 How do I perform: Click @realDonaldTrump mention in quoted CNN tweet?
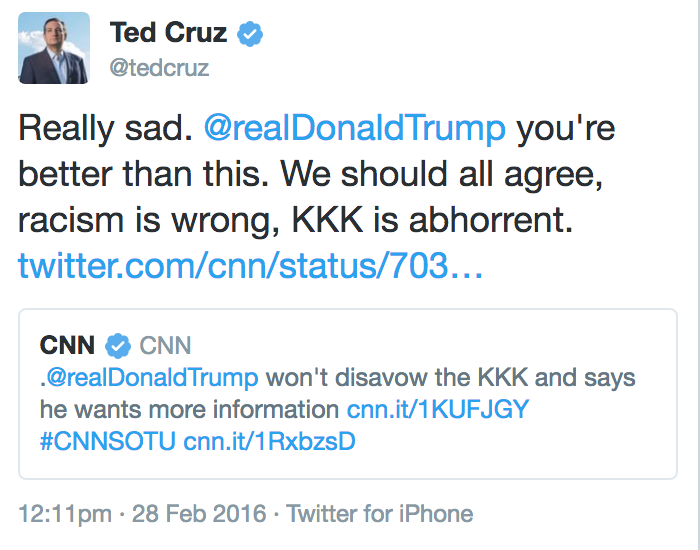(152, 378)
